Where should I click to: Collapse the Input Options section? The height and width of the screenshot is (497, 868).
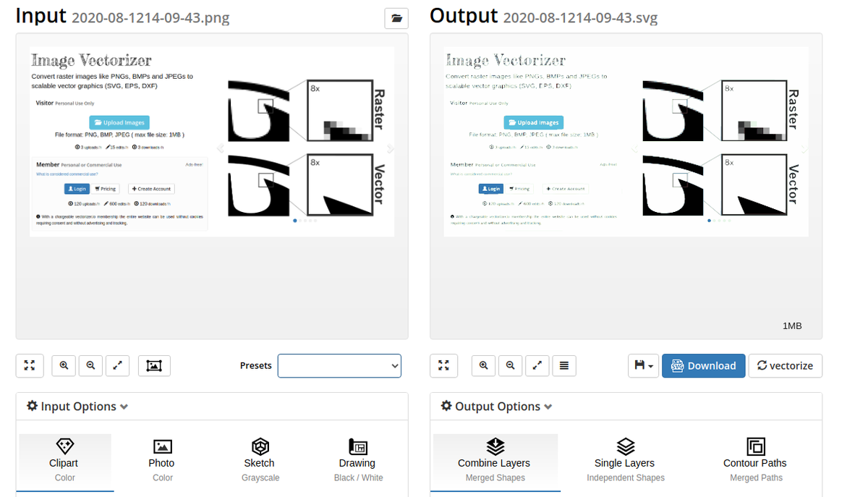pos(77,407)
